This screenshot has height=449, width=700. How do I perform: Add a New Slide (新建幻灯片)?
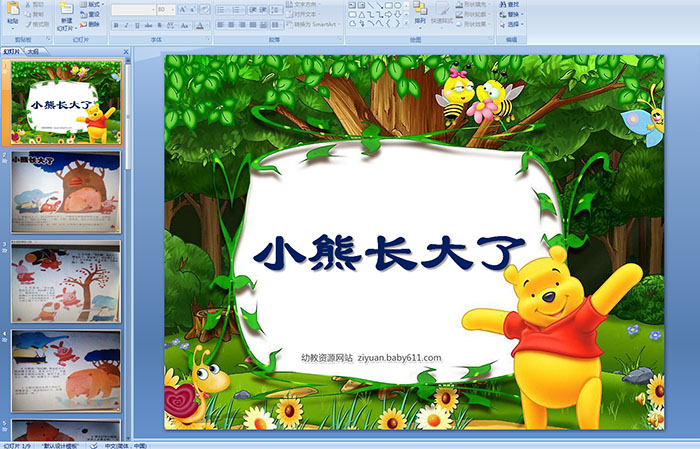[x=67, y=16]
